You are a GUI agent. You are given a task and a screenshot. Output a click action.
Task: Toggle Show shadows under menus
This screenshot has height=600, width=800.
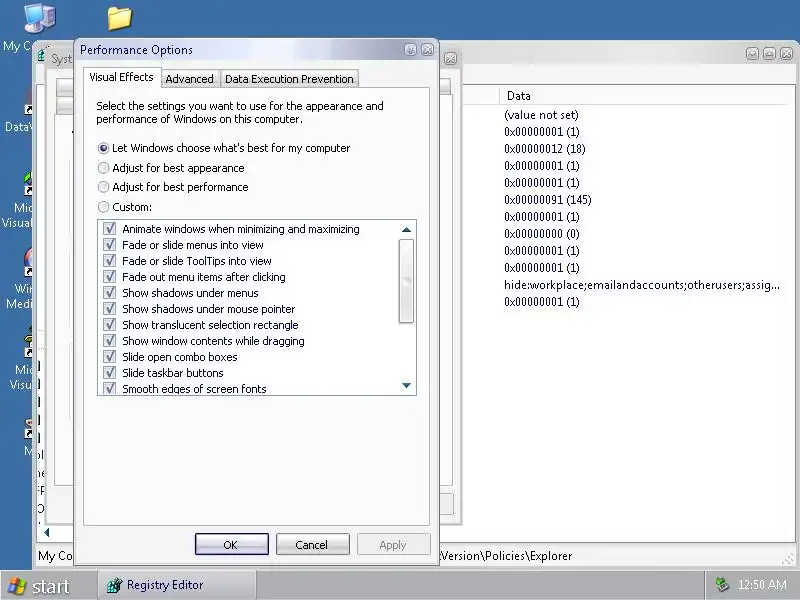(x=109, y=292)
